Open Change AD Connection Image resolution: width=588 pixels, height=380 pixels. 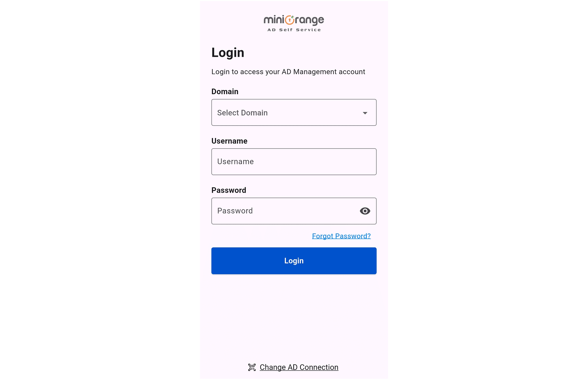click(x=299, y=367)
